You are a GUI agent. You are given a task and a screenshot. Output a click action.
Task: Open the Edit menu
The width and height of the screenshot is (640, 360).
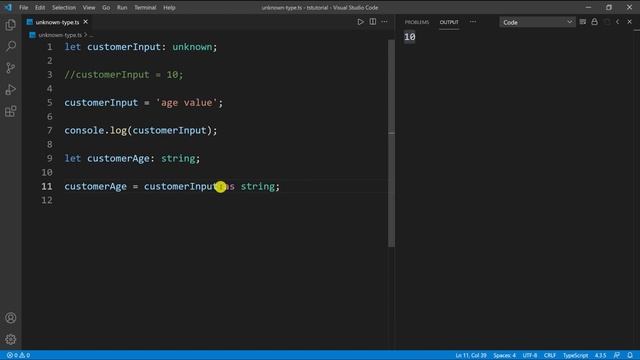tap(40, 7)
